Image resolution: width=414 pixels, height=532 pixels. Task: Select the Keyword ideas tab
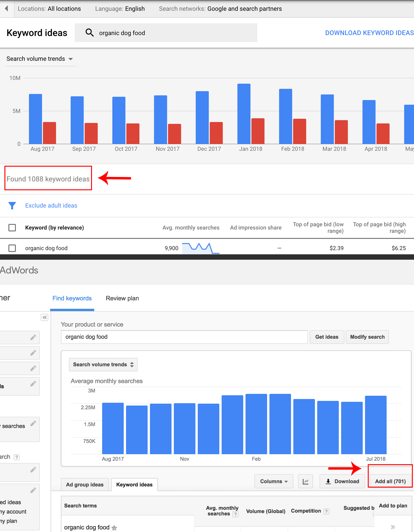point(134,485)
